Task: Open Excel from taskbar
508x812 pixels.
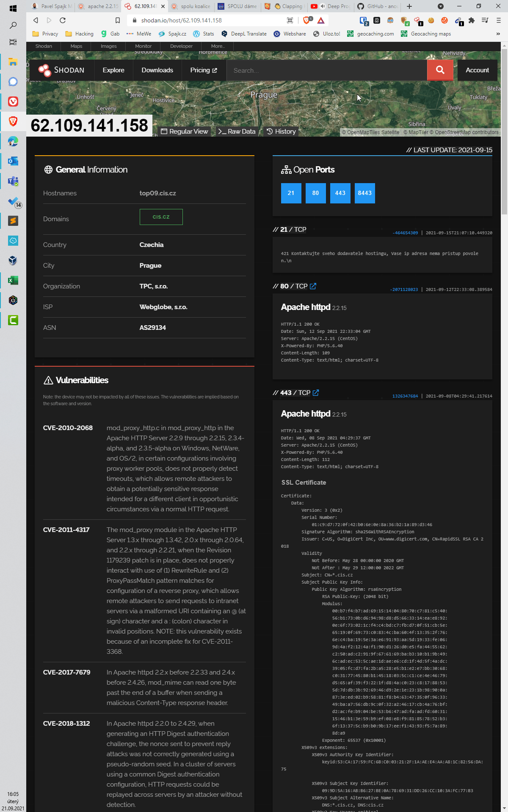Action: (13, 280)
